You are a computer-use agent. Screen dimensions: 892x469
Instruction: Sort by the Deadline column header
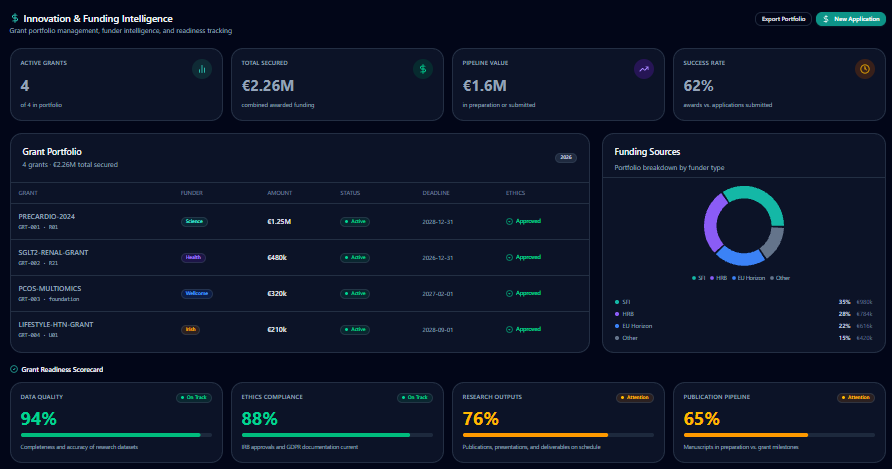click(x=436, y=193)
